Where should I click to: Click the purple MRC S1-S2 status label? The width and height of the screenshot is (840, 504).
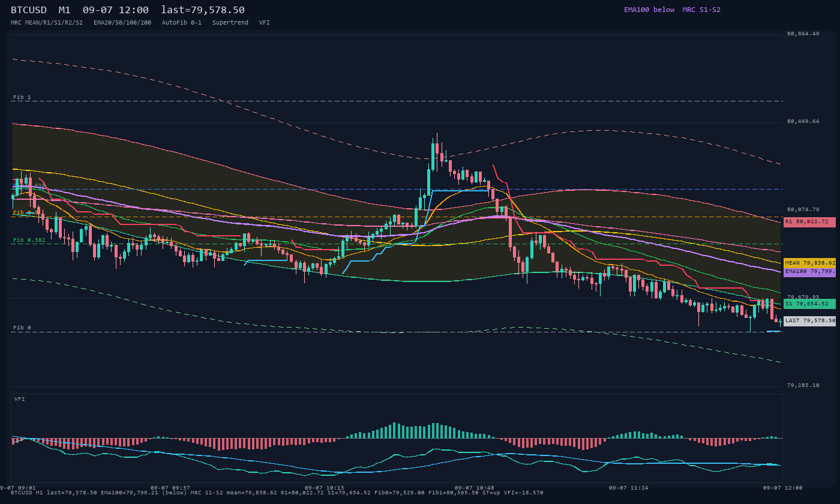(701, 10)
